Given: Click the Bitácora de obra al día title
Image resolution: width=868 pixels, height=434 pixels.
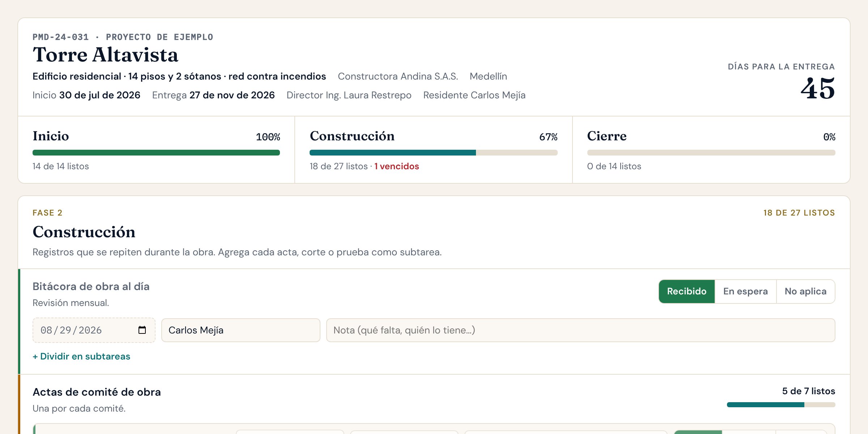Looking at the screenshot, I should pos(91,286).
